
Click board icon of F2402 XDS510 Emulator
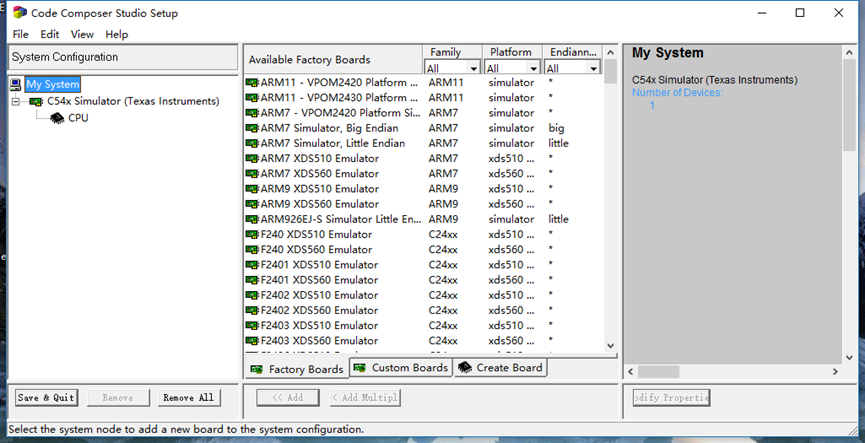(252, 295)
